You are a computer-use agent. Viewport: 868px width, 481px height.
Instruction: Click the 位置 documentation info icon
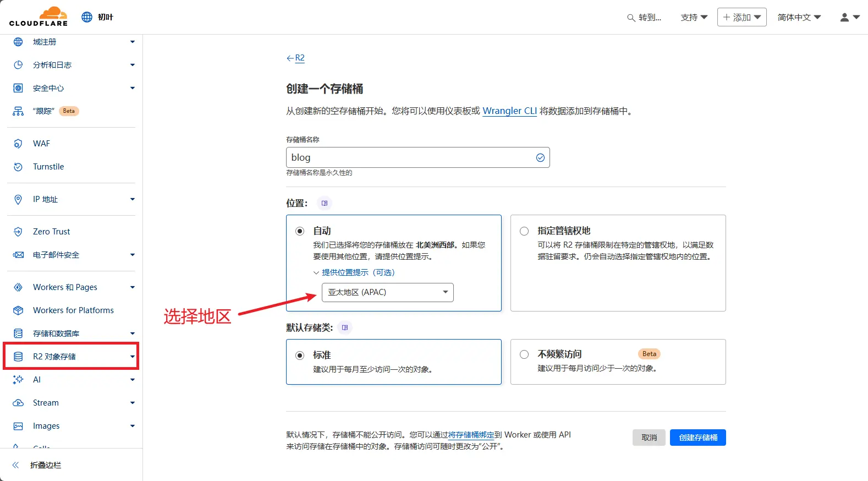click(325, 203)
